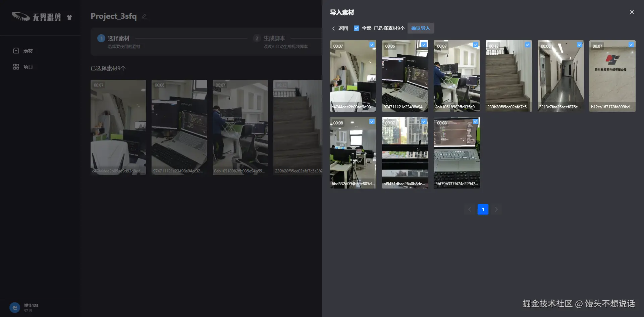The width and height of the screenshot is (644, 317).
Task: Uncheck clip 6bd532d094b5ee805d checkbox
Action: [x=372, y=121]
